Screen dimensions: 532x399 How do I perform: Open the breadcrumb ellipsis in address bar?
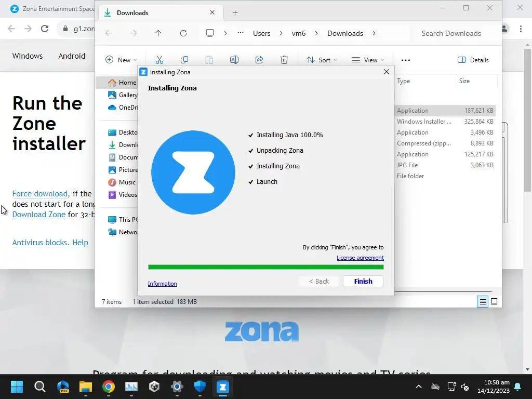coord(240,33)
